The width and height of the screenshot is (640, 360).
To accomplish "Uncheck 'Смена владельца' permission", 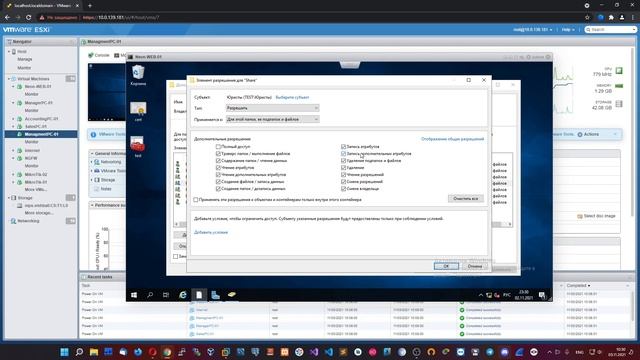I will pos(343,189).
